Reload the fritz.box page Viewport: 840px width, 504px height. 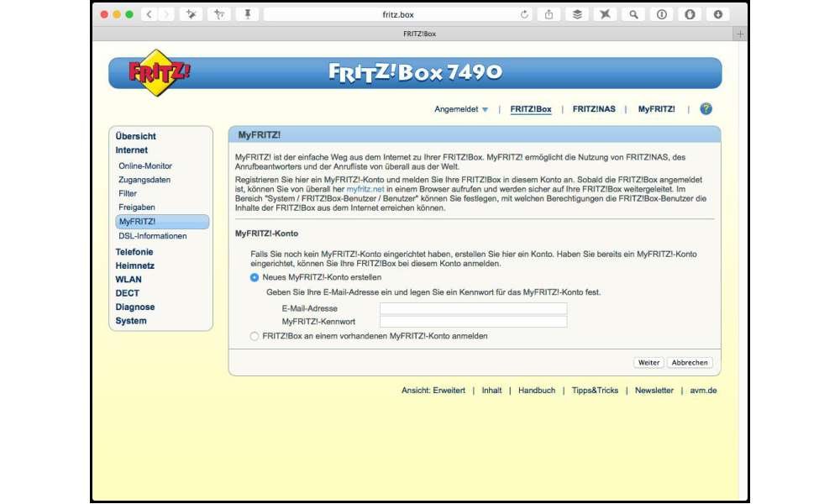click(x=524, y=14)
